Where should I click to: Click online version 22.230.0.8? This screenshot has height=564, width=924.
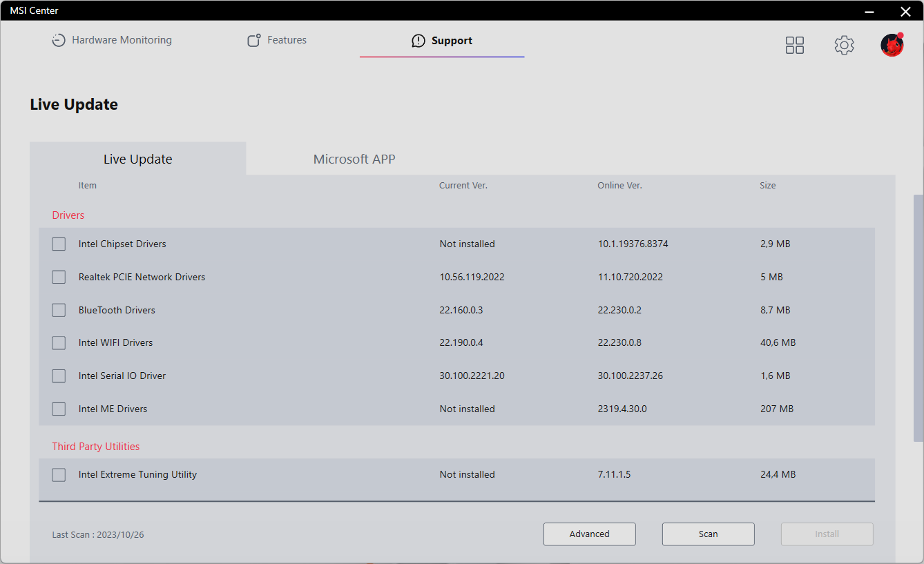(x=620, y=342)
